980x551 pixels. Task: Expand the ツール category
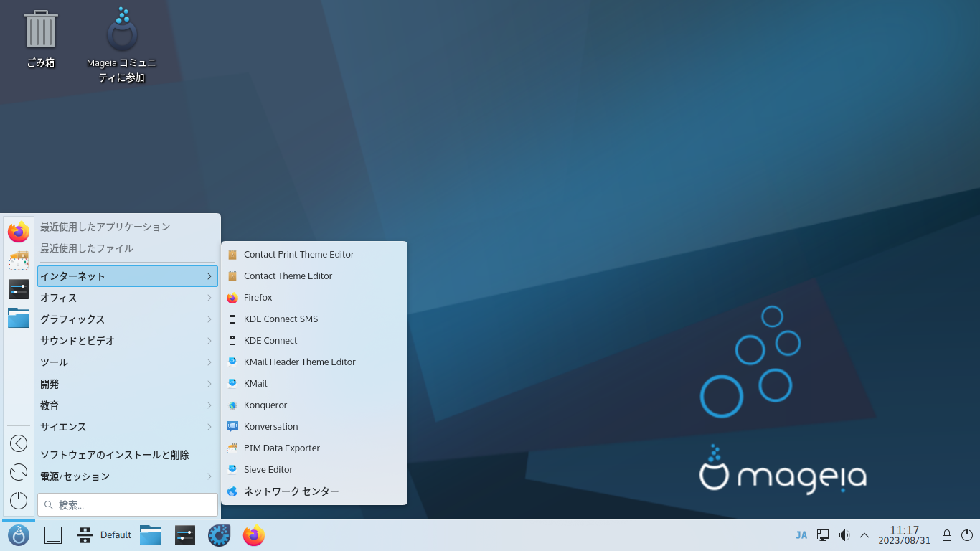point(128,362)
